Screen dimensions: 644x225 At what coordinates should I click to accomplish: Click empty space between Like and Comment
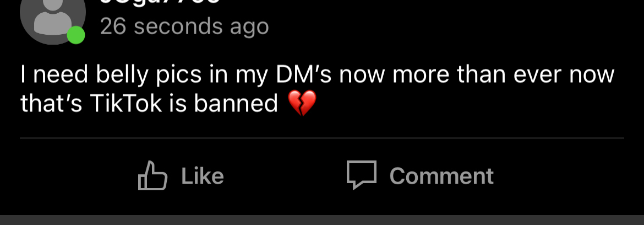[x=285, y=176]
